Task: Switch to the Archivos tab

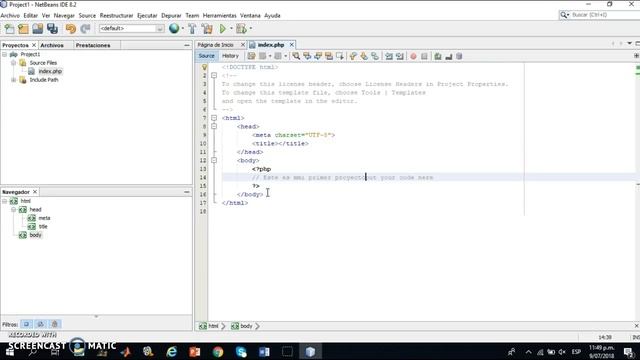Action: click(x=52, y=45)
